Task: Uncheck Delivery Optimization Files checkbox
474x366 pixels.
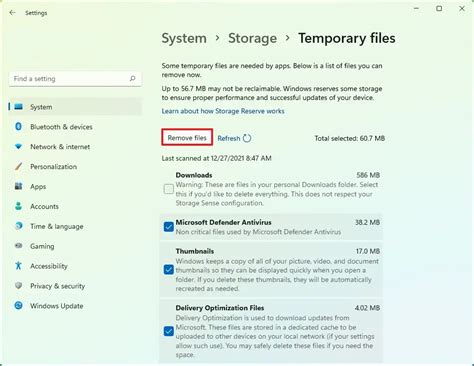Action: 169,331
